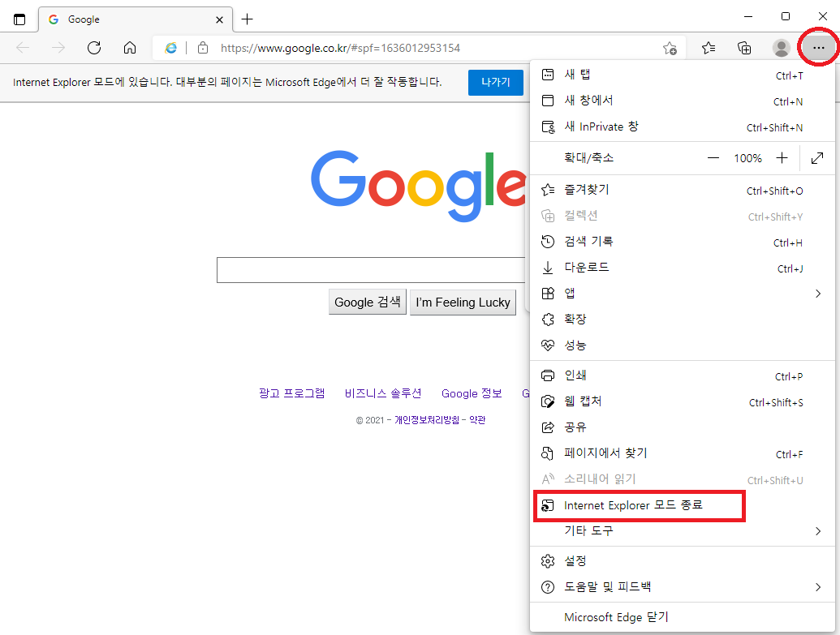Go forward to the next page
Viewport: 840px width, 635px height.
tap(58, 48)
